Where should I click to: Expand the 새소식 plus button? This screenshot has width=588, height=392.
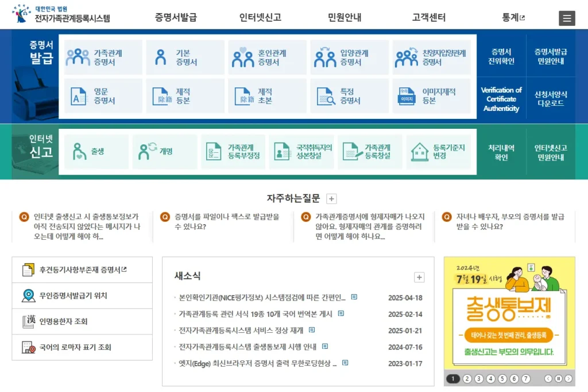pos(419,278)
